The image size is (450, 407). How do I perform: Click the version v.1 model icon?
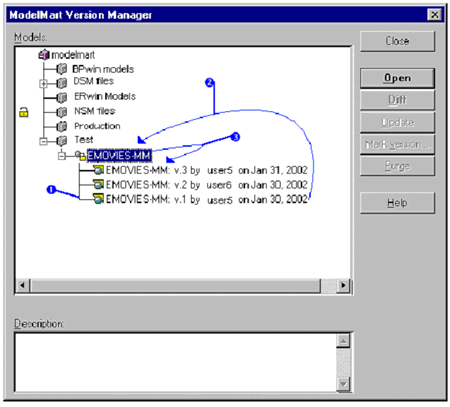[98, 199]
